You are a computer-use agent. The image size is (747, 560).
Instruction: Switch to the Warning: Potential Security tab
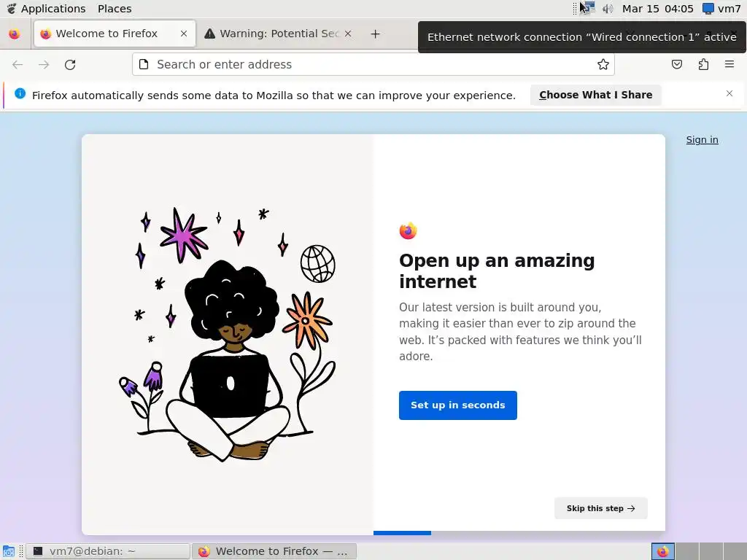(x=272, y=34)
